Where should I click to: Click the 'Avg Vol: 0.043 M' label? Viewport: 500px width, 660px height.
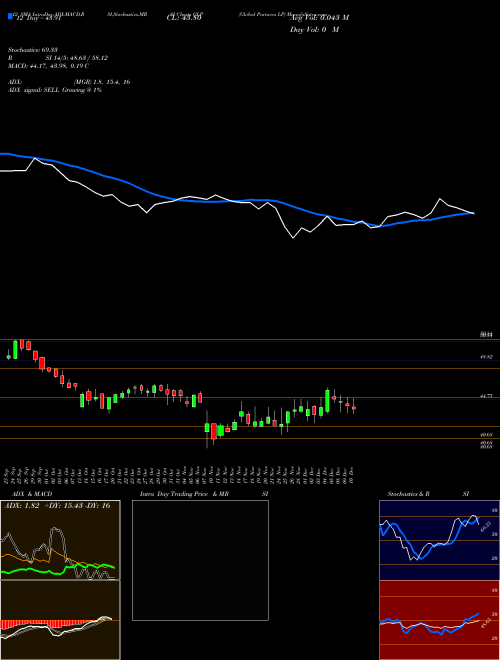[319, 18]
